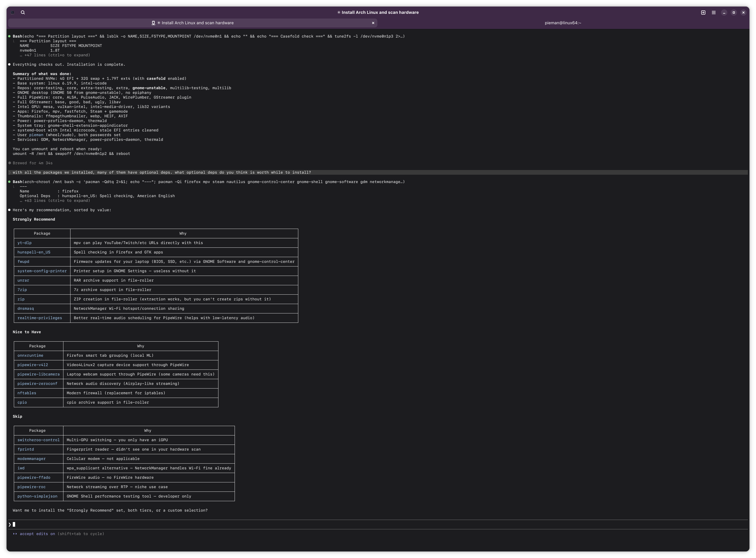Close the terminal window

[743, 13]
